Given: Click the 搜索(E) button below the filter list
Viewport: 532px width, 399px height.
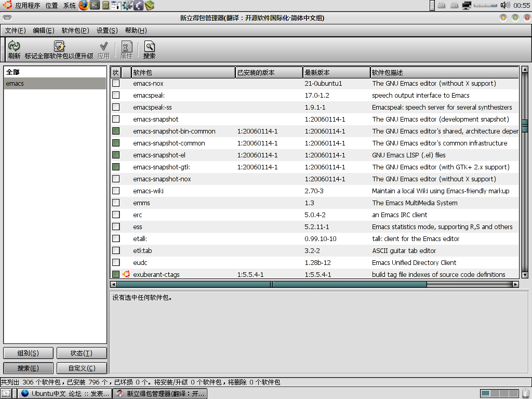Looking at the screenshot, I should click(28, 368).
